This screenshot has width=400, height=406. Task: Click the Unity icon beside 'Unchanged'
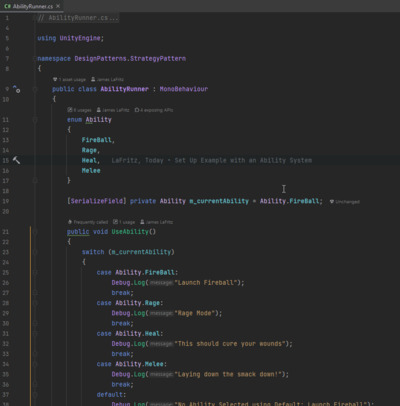click(332, 202)
